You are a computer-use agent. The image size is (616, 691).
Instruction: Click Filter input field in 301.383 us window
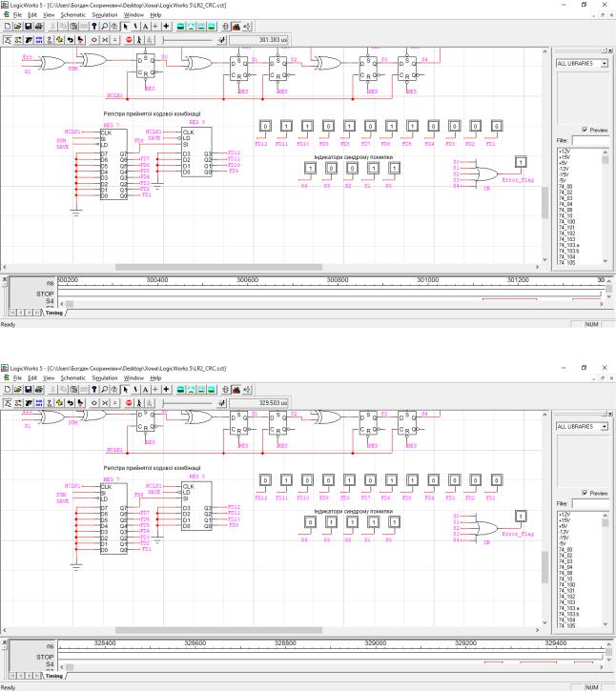[x=590, y=140]
